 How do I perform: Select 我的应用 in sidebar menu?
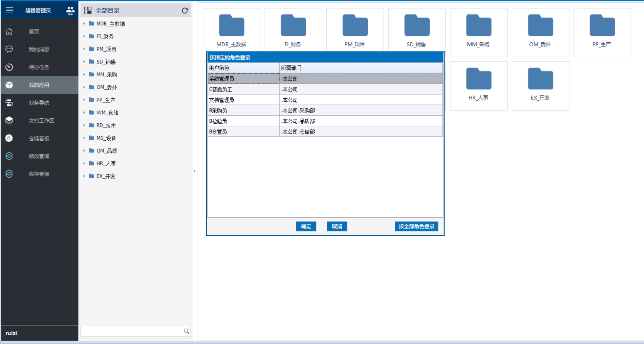pyautogui.click(x=40, y=85)
